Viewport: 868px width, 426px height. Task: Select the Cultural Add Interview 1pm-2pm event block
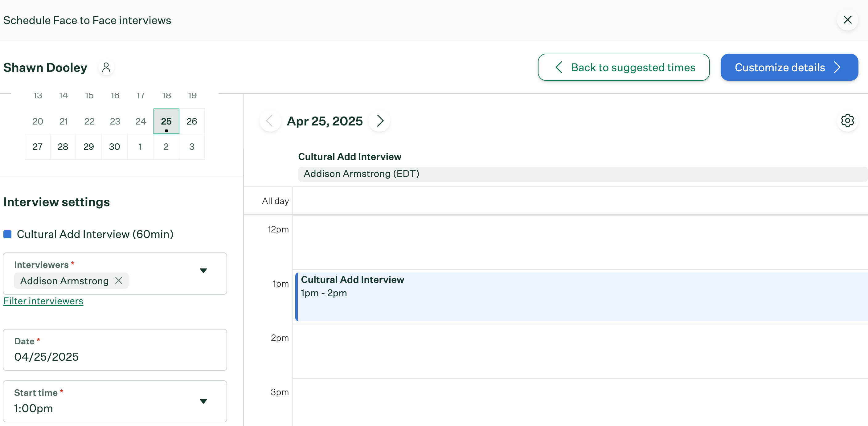(582, 297)
